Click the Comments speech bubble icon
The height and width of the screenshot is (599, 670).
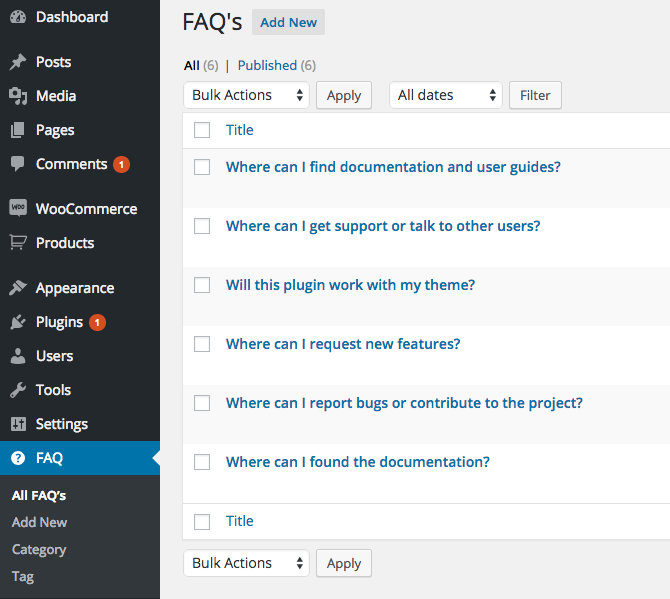pyautogui.click(x=18, y=164)
